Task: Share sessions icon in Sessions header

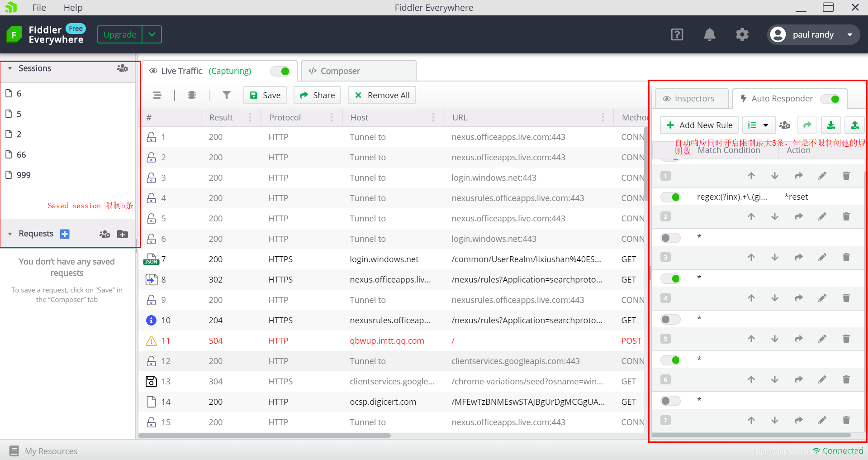Action: click(x=122, y=68)
